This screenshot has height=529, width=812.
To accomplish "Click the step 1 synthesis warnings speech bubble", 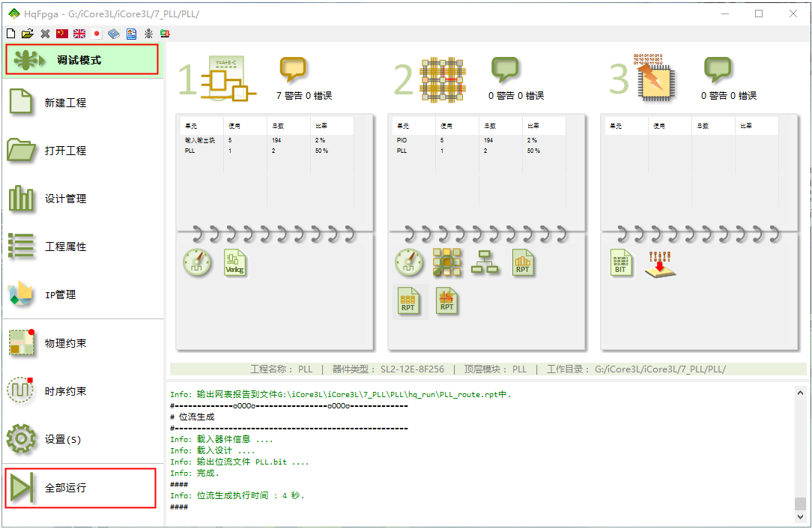I will coord(293,70).
